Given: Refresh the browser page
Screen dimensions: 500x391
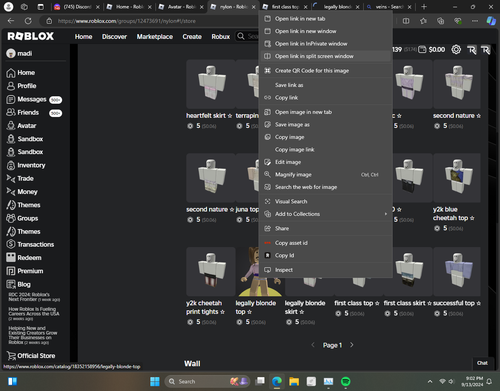Looking at the screenshot, I should tap(28, 21).
